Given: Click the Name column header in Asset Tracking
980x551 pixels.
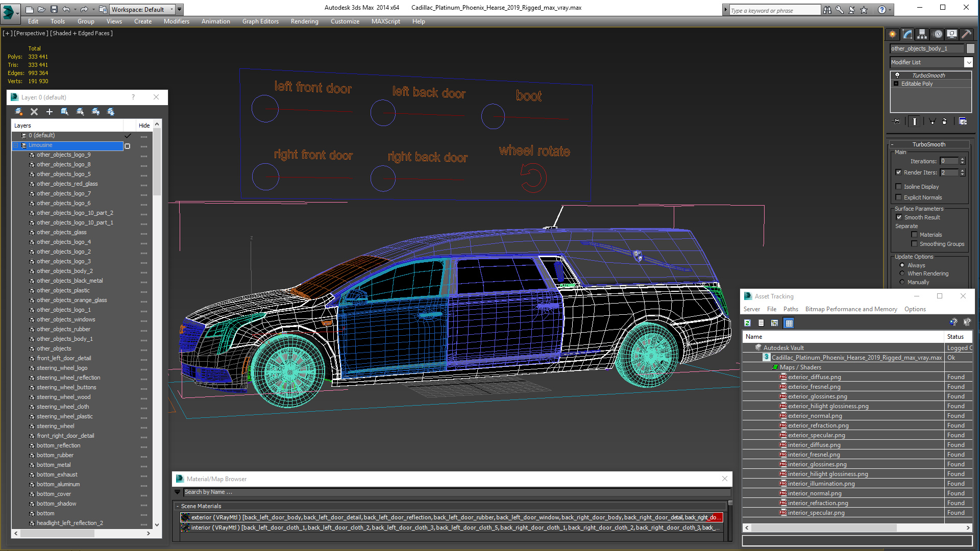Looking at the screenshot, I should click(x=843, y=337).
